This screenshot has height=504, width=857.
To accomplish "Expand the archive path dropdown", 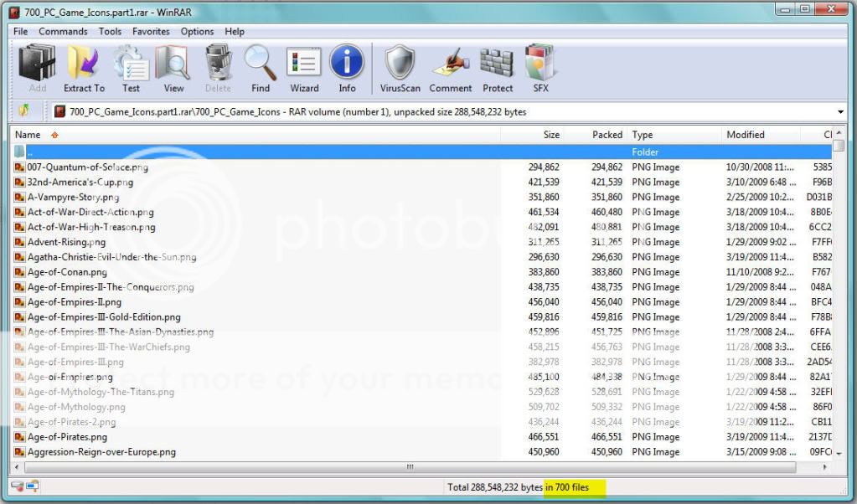I will [x=840, y=112].
